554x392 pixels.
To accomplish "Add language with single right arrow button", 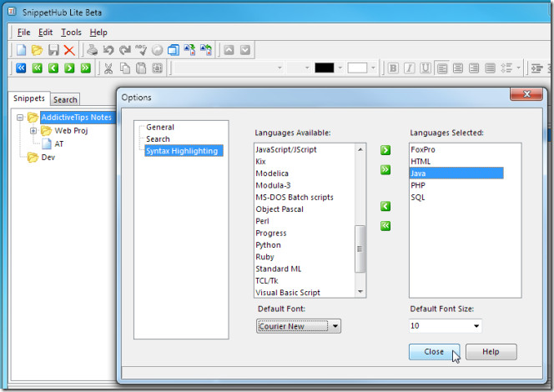I will pos(385,150).
